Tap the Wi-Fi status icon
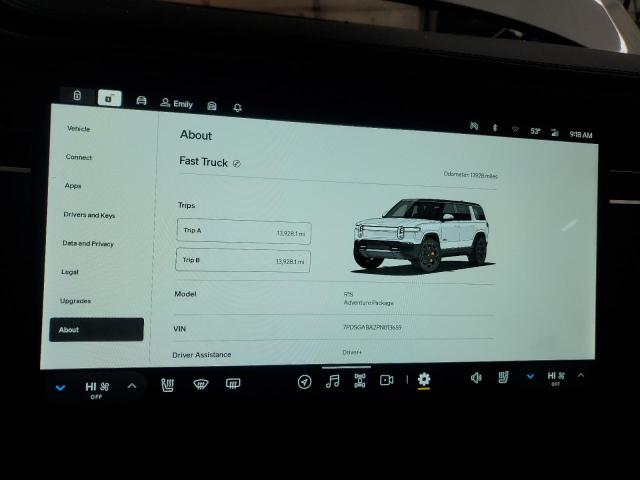The width and height of the screenshot is (640, 480). (515, 129)
